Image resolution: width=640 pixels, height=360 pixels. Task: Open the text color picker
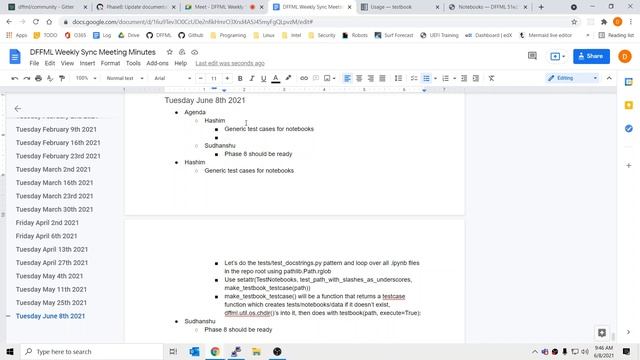(276, 78)
